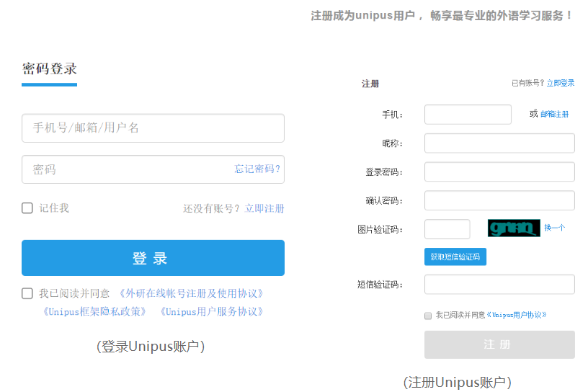Click the grey 注册 button
588x392 pixels.
[x=499, y=344]
